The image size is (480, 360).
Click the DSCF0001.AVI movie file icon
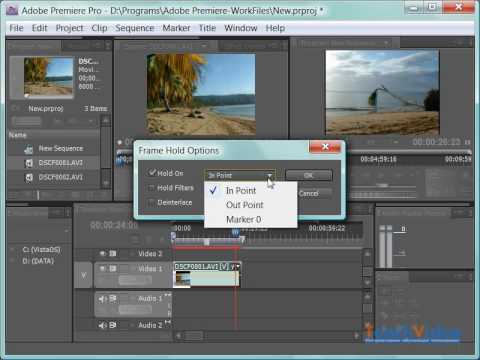[x=29, y=163]
